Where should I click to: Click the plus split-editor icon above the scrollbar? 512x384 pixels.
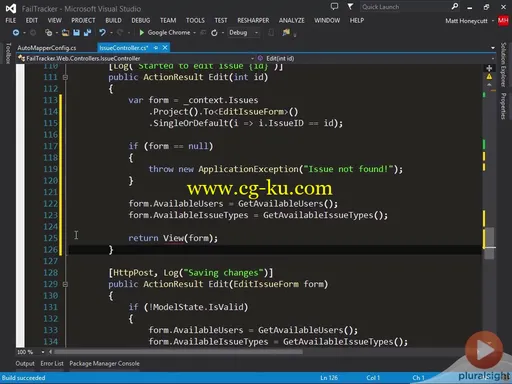coord(489,68)
